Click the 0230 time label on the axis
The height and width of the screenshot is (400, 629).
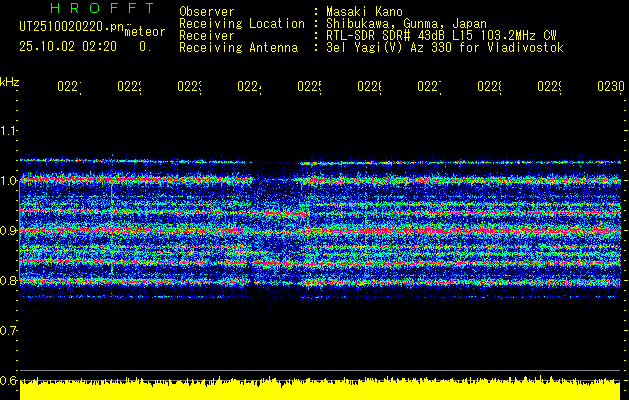tap(611, 87)
